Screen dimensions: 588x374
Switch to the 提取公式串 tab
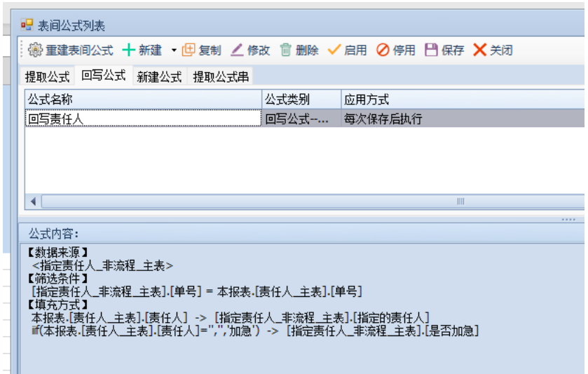(x=221, y=76)
